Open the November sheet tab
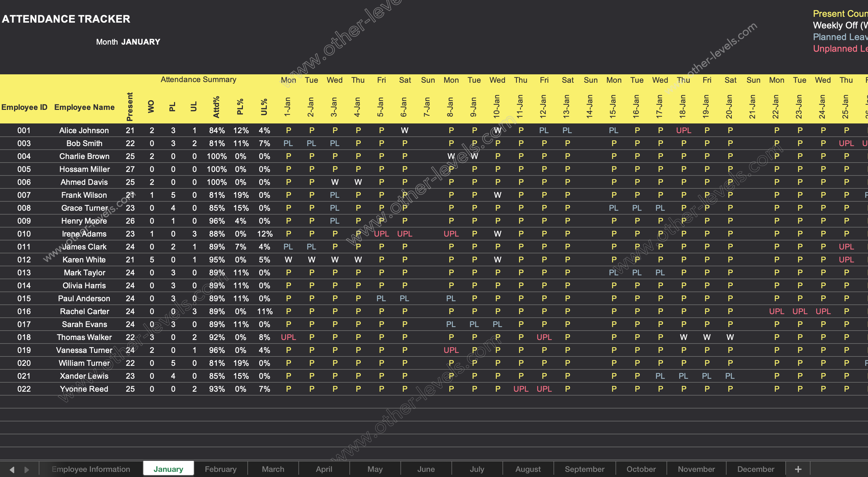868x477 pixels. pyautogui.click(x=696, y=469)
